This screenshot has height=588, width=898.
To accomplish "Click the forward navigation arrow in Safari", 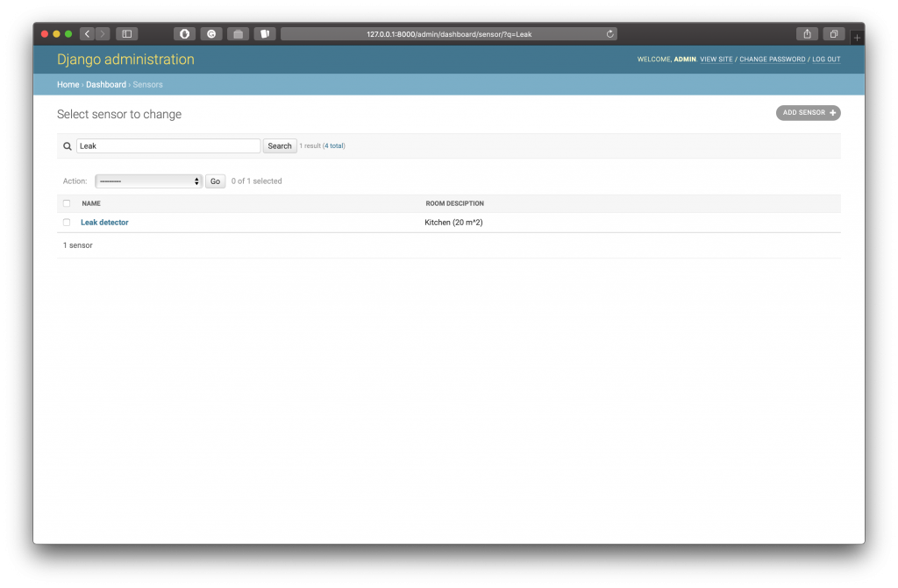I will [x=103, y=33].
